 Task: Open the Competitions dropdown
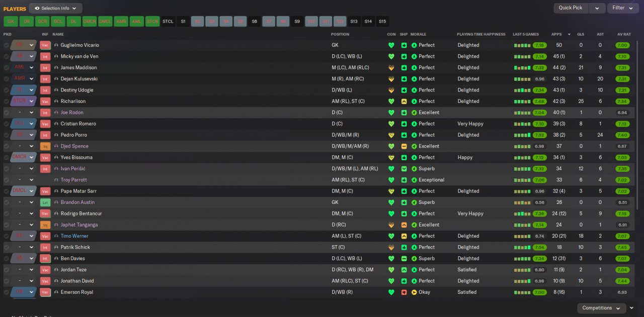[601, 308]
